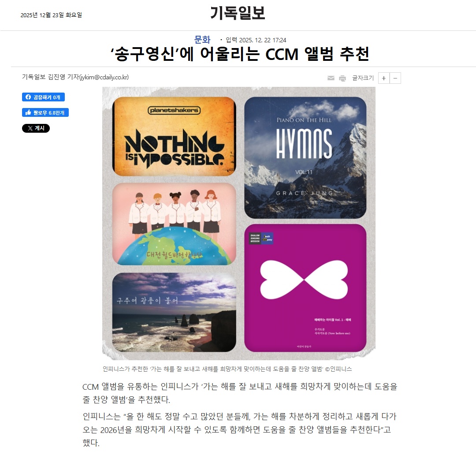Decrease font size with minus button
Image resolution: width=476 pixels, height=455 pixels.
click(395, 78)
